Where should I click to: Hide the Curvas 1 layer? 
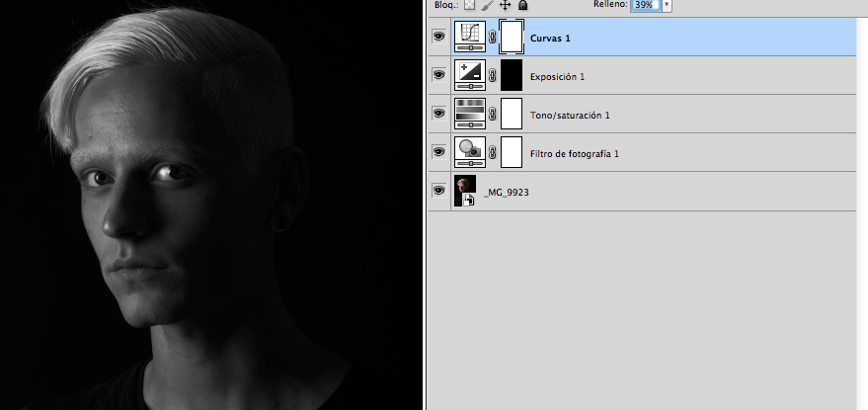pos(439,38)
